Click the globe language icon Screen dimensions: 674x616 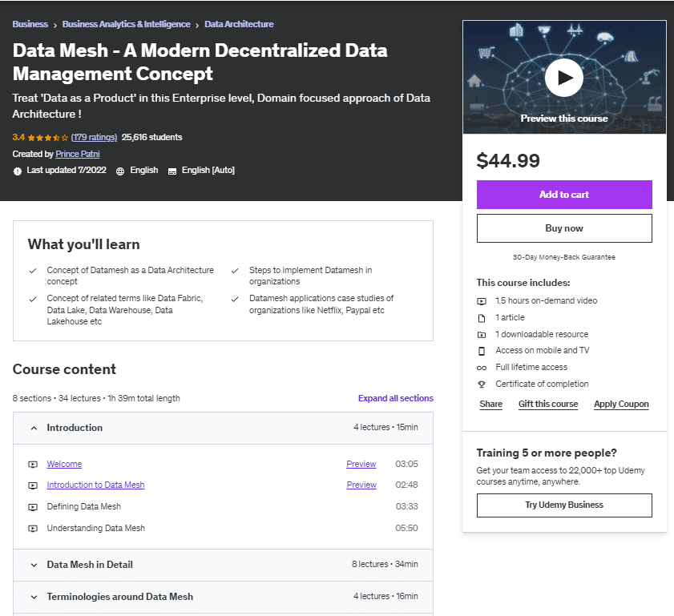coord(120,171)
